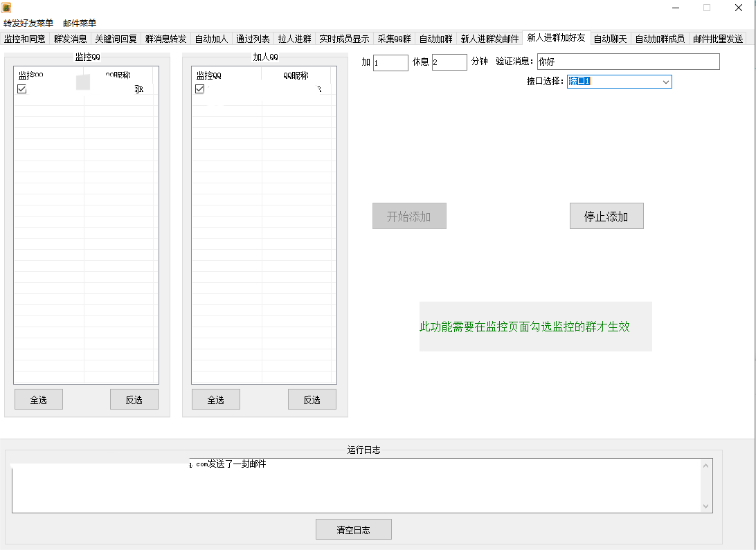
Task: Toggle first row checkbox in 加人QQ list
Action: point(200,89)
